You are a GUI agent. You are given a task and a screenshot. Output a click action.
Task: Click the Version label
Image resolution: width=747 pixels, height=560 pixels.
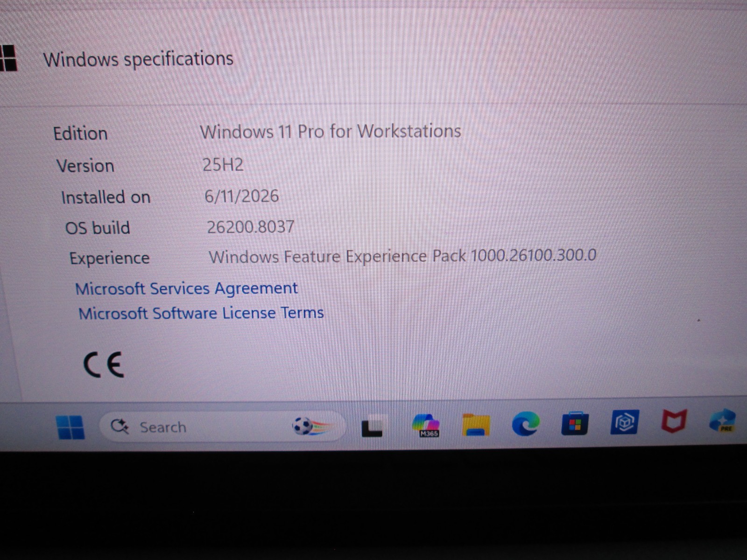[x=85, y=166]
